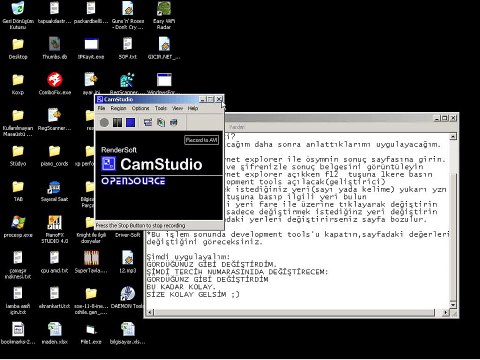The width and height of the screenshot is (480, 360).
Task: Select the Recycle Bin desktop icon
Action: click(18, 9)
